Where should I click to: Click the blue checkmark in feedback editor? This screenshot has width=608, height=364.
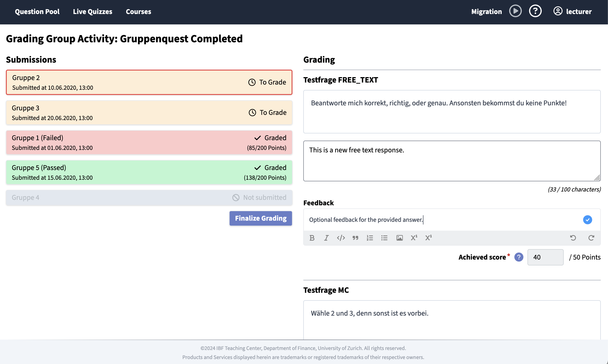click(587, 220)
